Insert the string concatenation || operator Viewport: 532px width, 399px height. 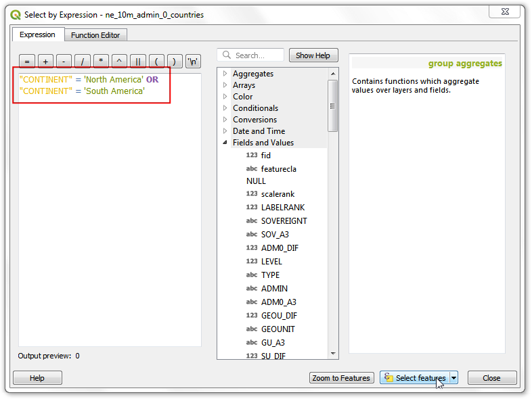tap(138, 62)
